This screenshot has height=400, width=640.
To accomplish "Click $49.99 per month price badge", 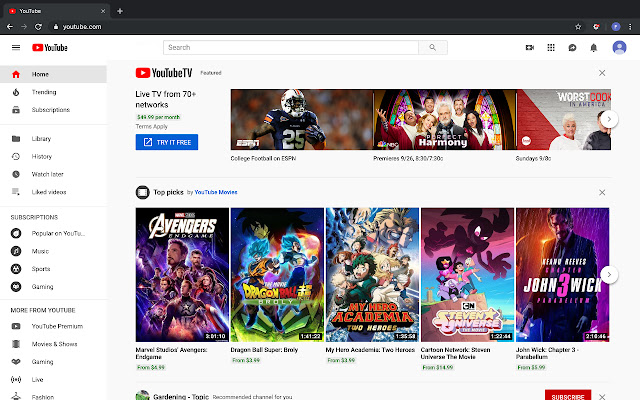I will click(158, 117).
